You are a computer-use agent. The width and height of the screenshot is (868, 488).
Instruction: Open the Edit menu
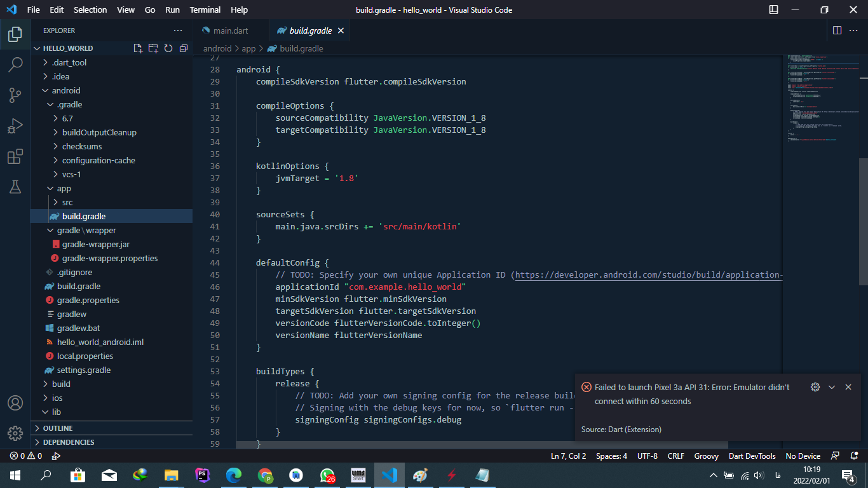click(x=57, y=10)
